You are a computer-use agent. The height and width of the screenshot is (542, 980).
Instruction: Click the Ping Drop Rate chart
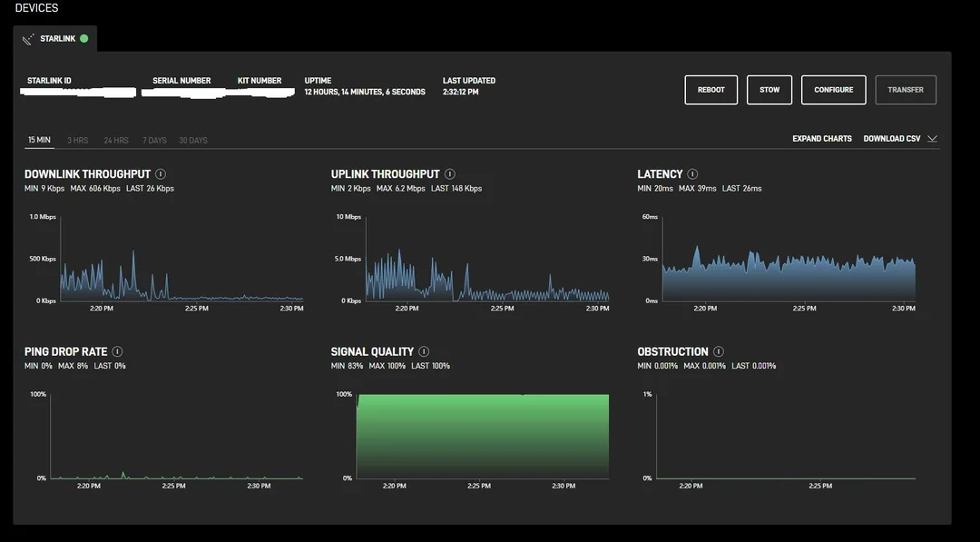click(x=177, y=437)
